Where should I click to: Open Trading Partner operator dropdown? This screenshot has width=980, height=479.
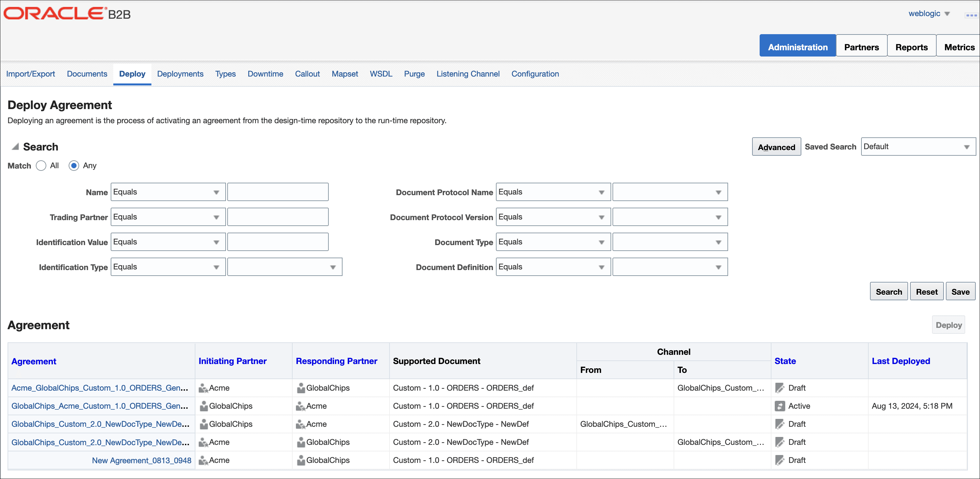168,217
